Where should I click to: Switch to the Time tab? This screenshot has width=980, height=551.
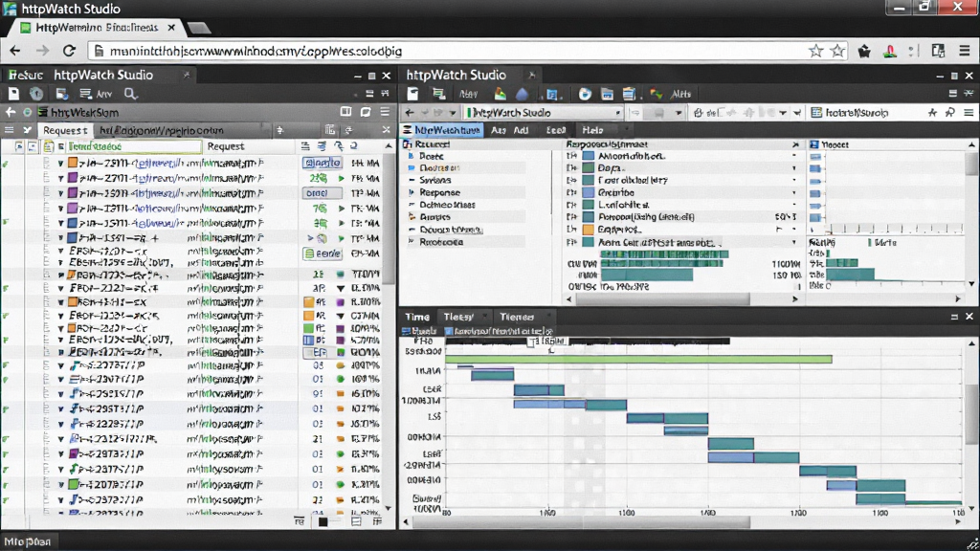(417, 317)
